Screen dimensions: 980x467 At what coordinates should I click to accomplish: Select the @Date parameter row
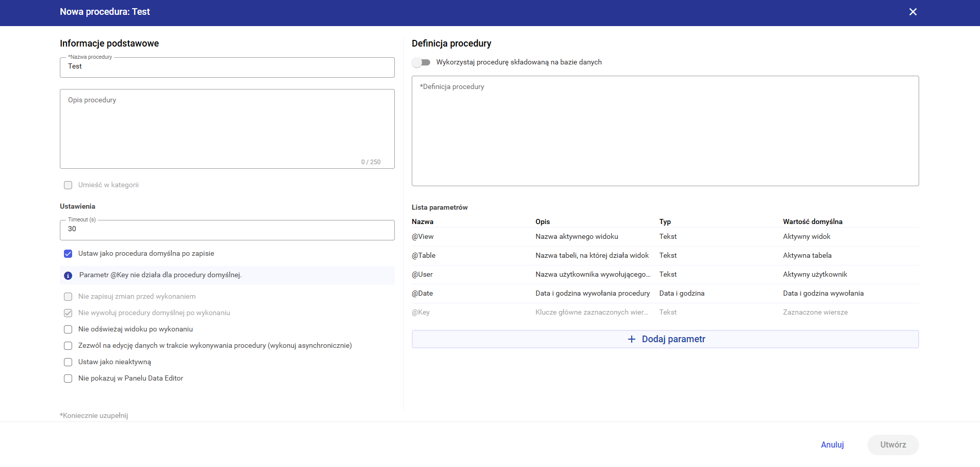[665, 294]
